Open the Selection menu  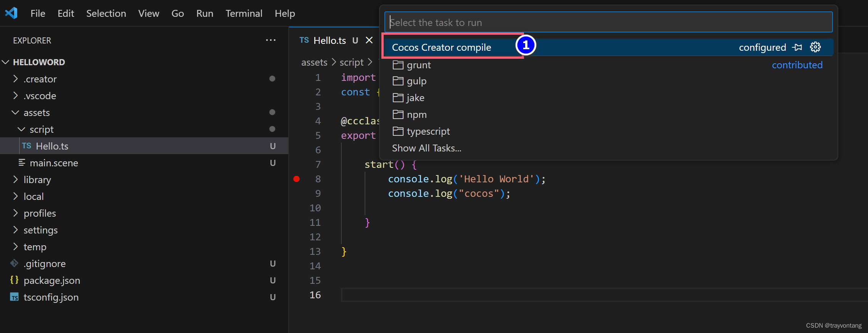point(106,13)
